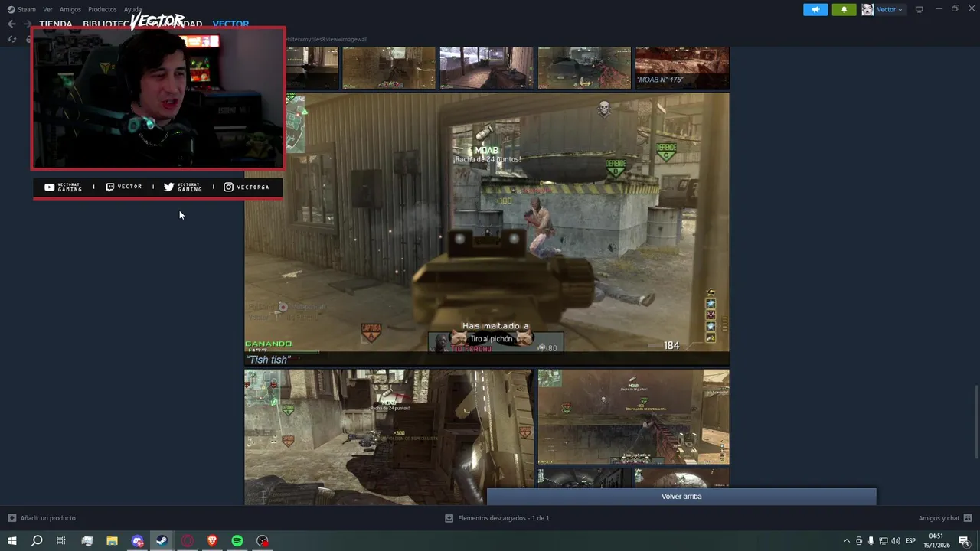Click the Twitter Vectorat Gaming label

183,187
